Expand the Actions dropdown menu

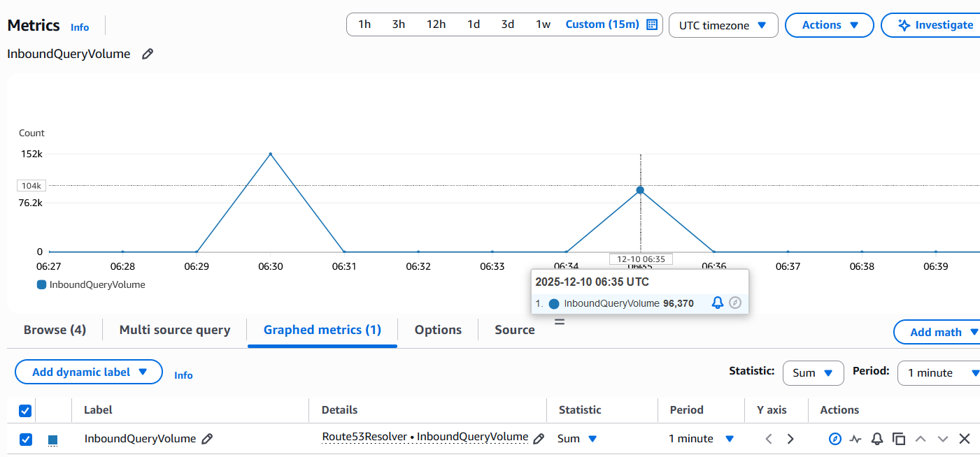pos(830,25)
